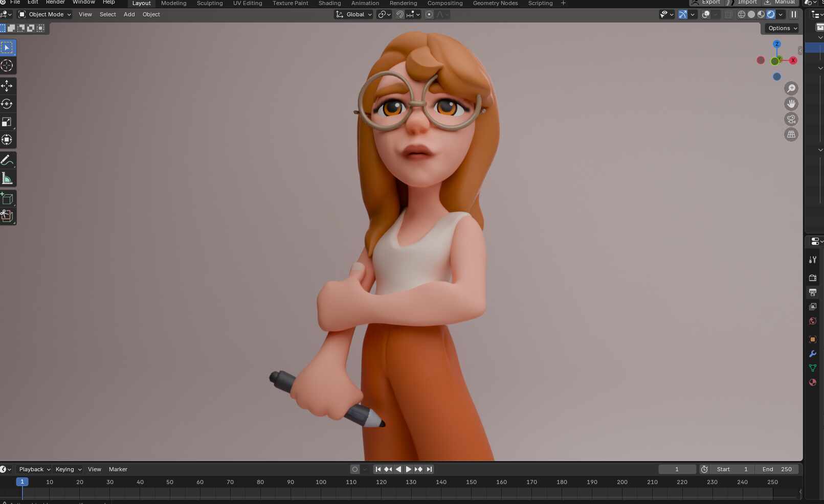This screenshot has height=504, width=824.
Task: Select the 3D Cursor tool
Action: (7, 65)
